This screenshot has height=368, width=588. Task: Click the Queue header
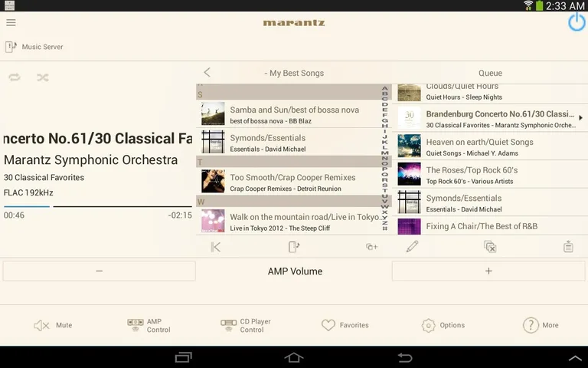pyautogui.click(x=490, y=73)
